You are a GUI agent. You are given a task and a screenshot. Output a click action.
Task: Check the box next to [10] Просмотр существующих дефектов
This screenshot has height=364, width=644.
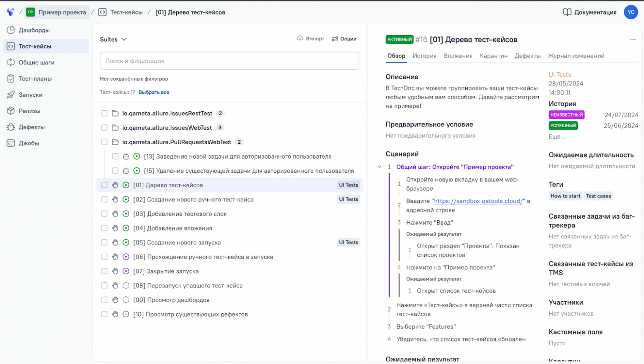104,314
